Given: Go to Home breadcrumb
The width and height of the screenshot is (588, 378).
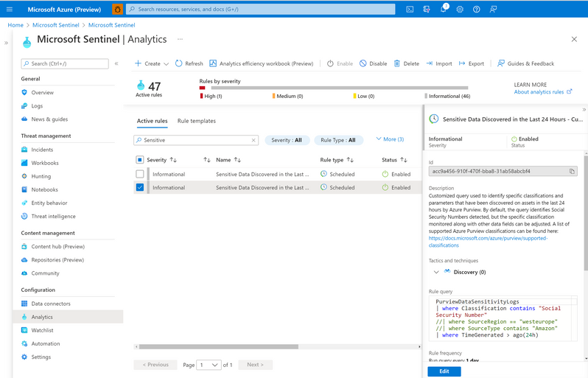Looking at the screenshot, I should click(x=15, y=25).
